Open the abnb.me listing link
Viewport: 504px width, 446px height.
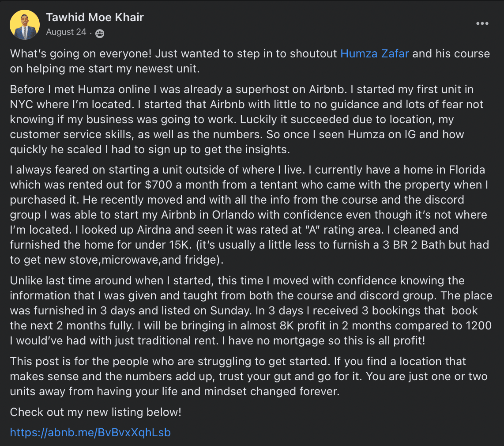(90, 432)
